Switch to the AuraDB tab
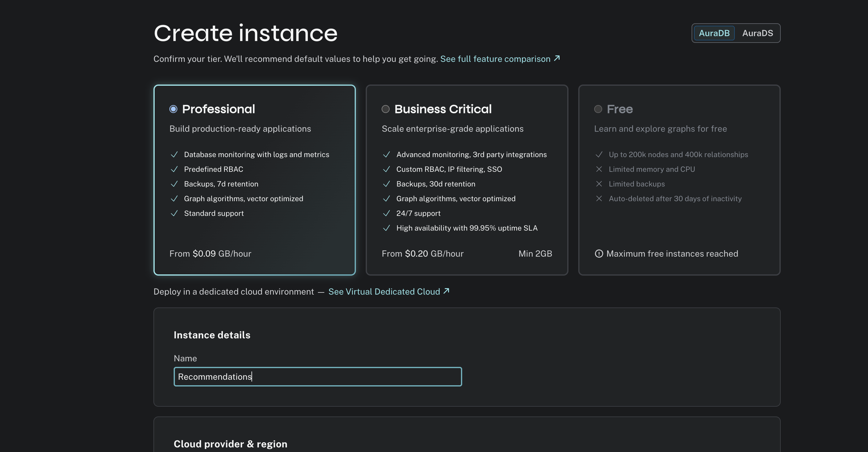This screenshot has width=868, height=452. coord(714,33)
